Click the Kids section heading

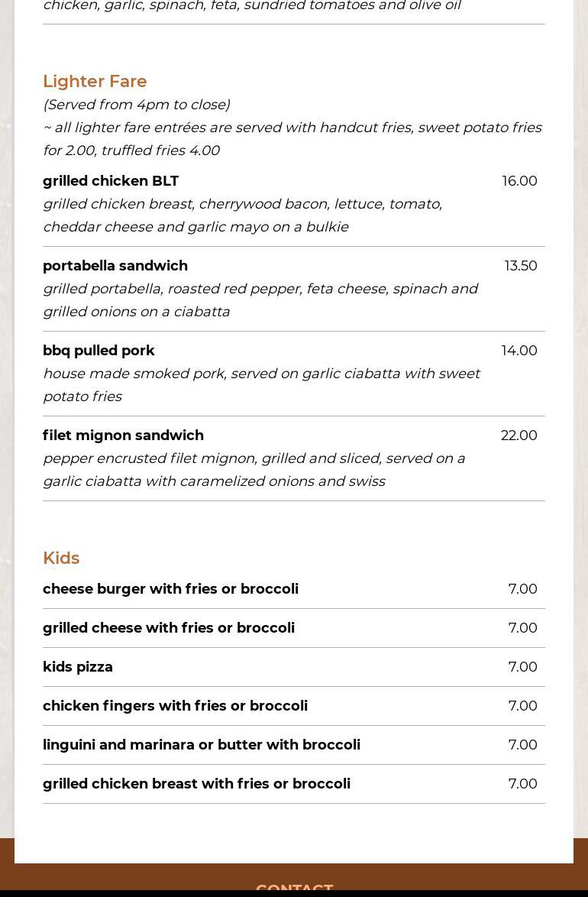61,558
